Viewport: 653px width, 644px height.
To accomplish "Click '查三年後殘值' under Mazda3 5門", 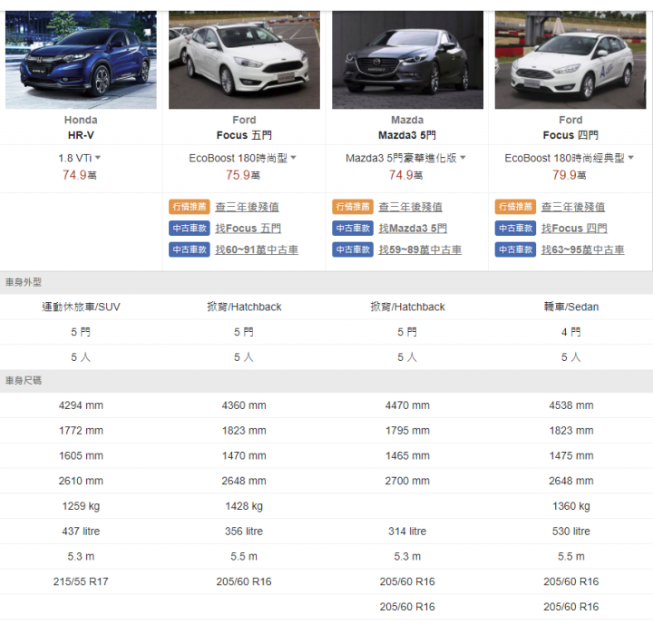I will pyautogui.click(x=410, y=207).
